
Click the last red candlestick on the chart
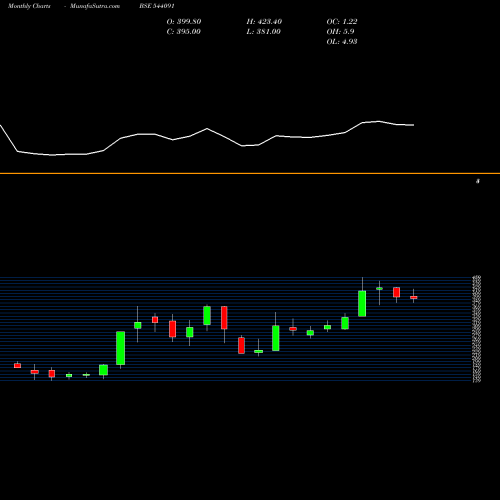(414, 297)
